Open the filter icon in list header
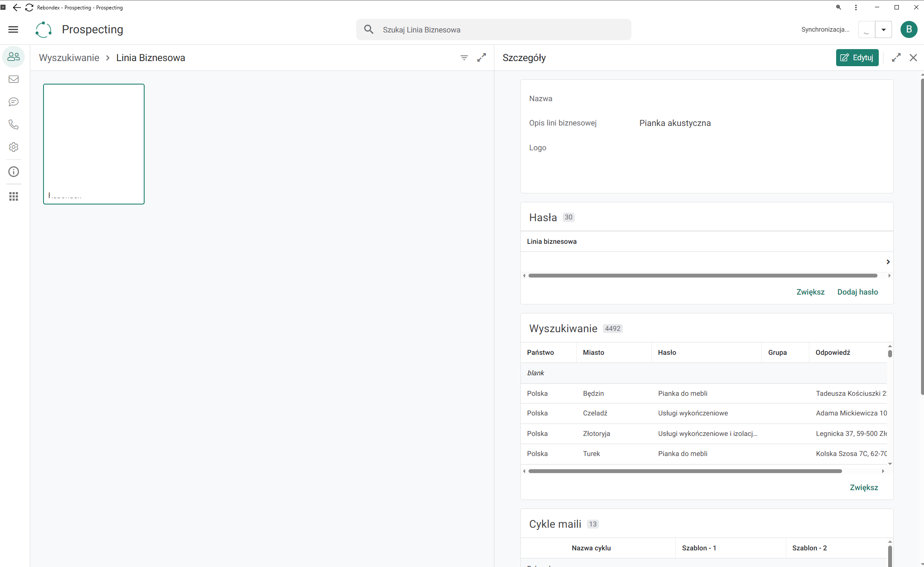 coord(464,58)
